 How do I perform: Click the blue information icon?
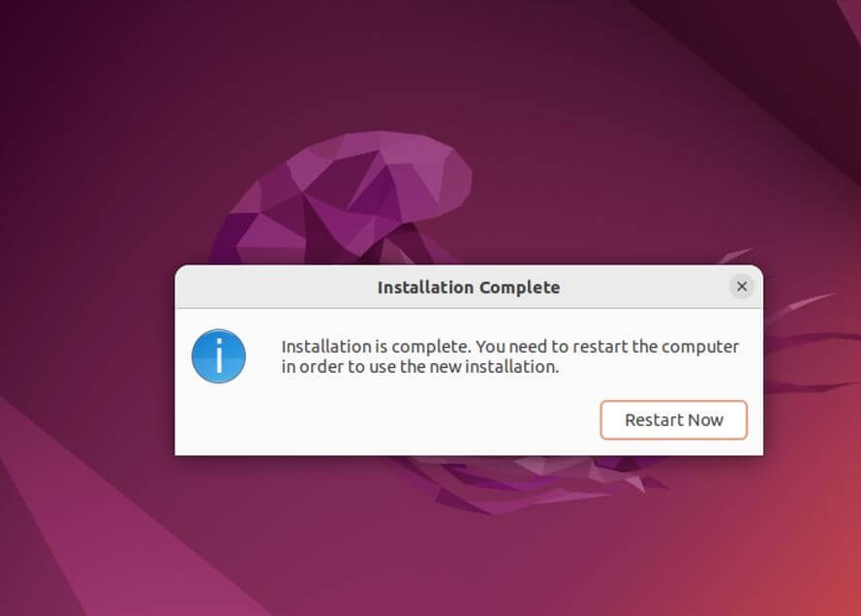219,356
